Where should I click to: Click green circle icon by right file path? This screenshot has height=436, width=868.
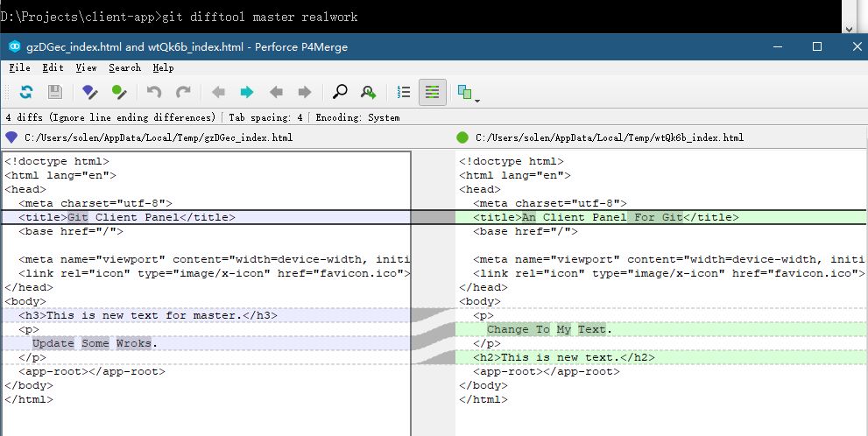click(462, 137)
